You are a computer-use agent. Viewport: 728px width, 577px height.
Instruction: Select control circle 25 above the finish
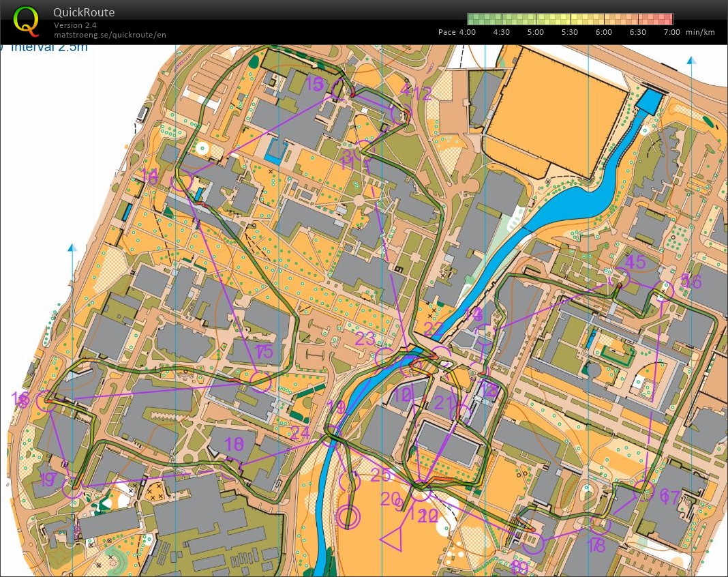[349, 482]
